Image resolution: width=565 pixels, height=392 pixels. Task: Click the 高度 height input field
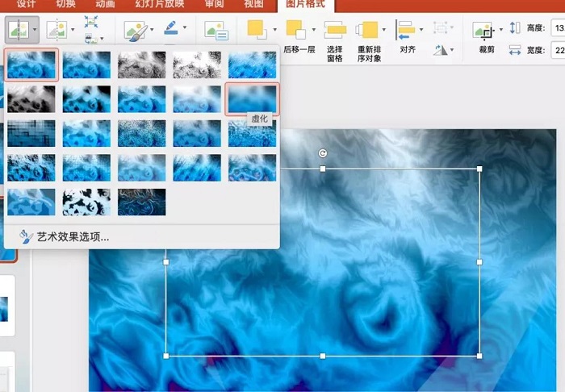[558, 27]
